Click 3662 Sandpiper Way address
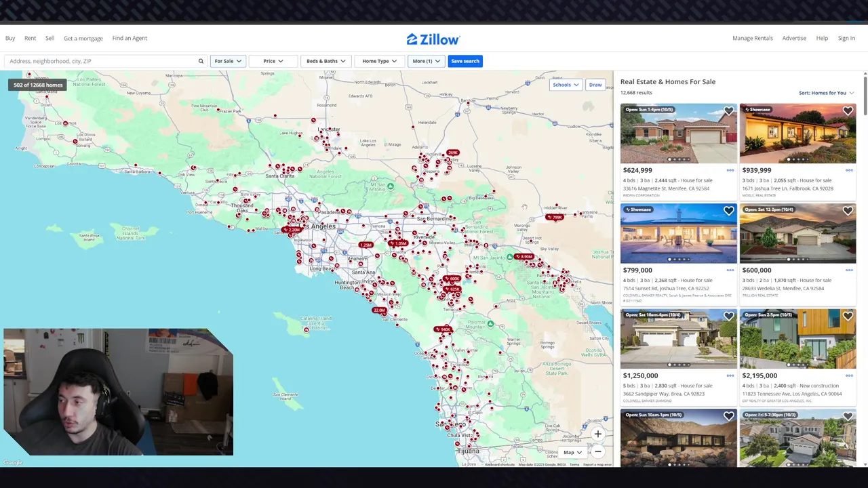This screenshot has width=868, height=488. [x=664, y=394]
